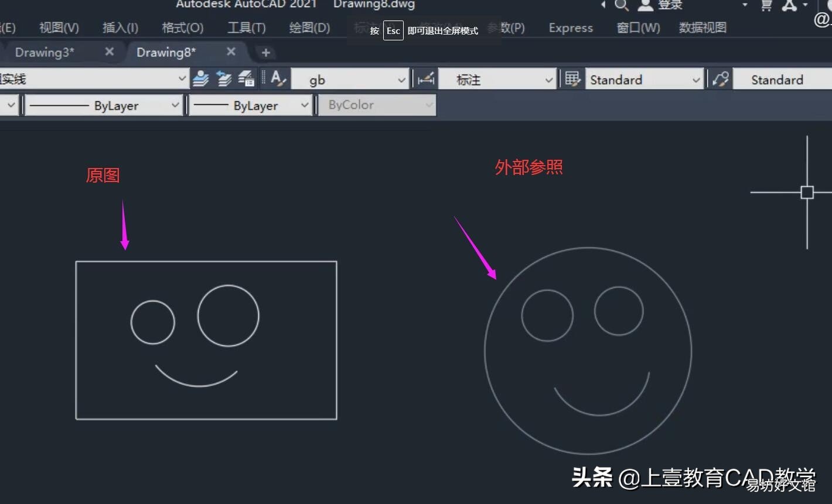The image size is (832, 504).
Task: Open the multileader style icon
Action: click(721, 78)
